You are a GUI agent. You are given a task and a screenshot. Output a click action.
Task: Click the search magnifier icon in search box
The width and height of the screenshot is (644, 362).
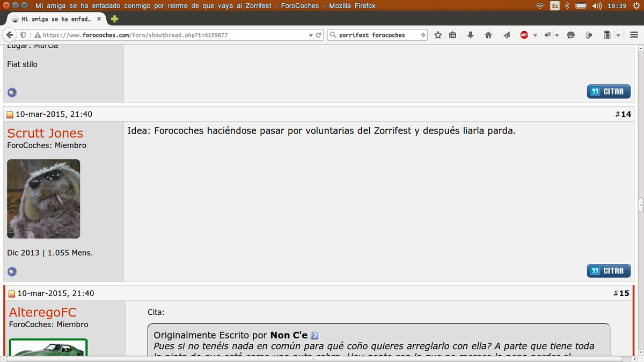click(333, 35)
